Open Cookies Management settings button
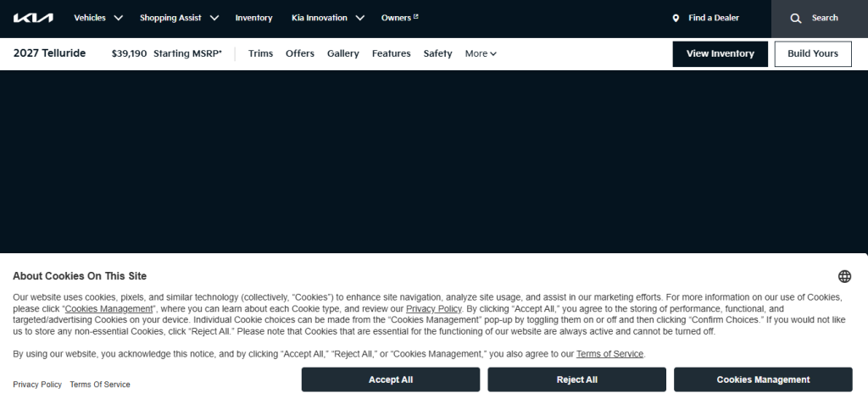The width and height of the screenshot is (868, 404). click(763, 379)
